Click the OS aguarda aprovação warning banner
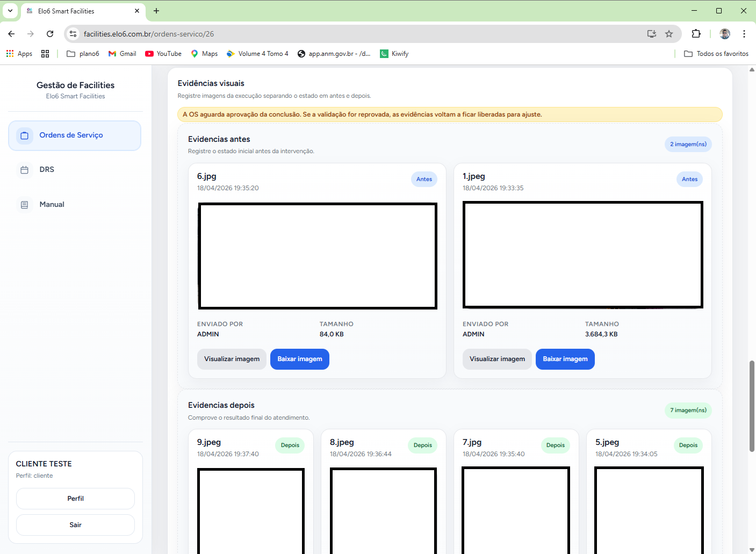This screenshot has width=756, height=554. (450, 114)
